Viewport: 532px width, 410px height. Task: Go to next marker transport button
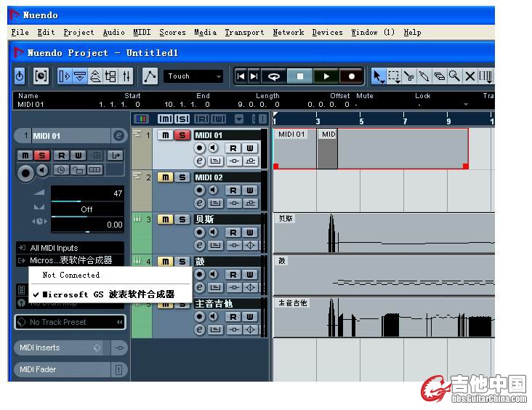pyautogui.click(x=254, y=76)
